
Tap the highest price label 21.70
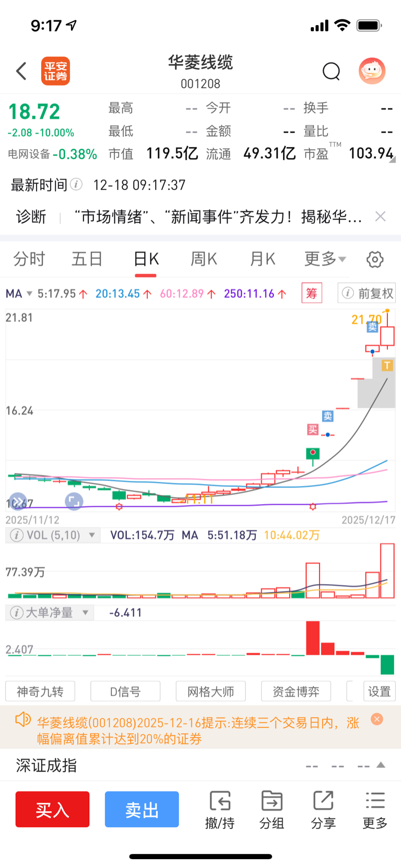pyautogui.click(x=367, y=319)
